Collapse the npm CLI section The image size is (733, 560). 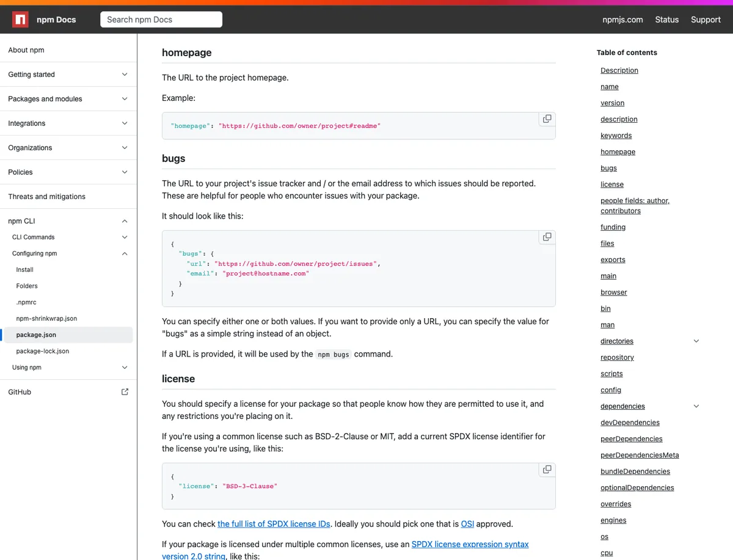click(x=125, y=221)
